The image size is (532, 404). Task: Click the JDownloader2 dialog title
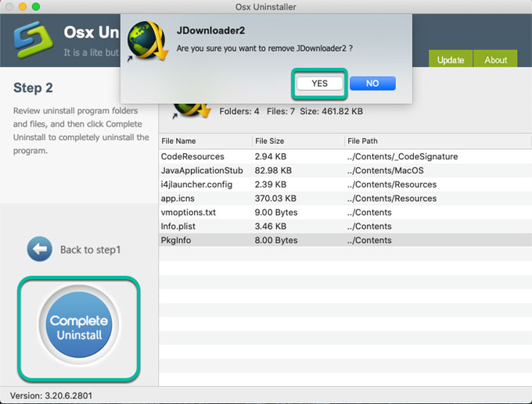(210, 30)
